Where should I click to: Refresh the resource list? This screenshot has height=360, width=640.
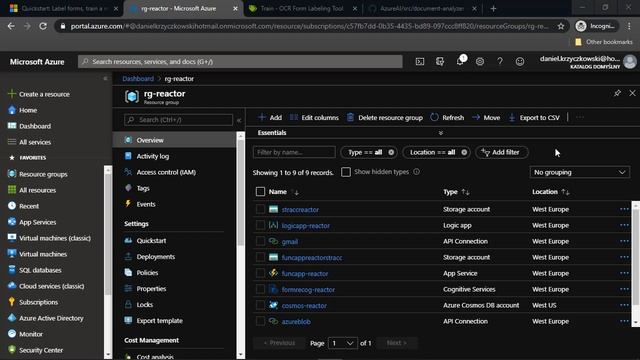point(447,118)
